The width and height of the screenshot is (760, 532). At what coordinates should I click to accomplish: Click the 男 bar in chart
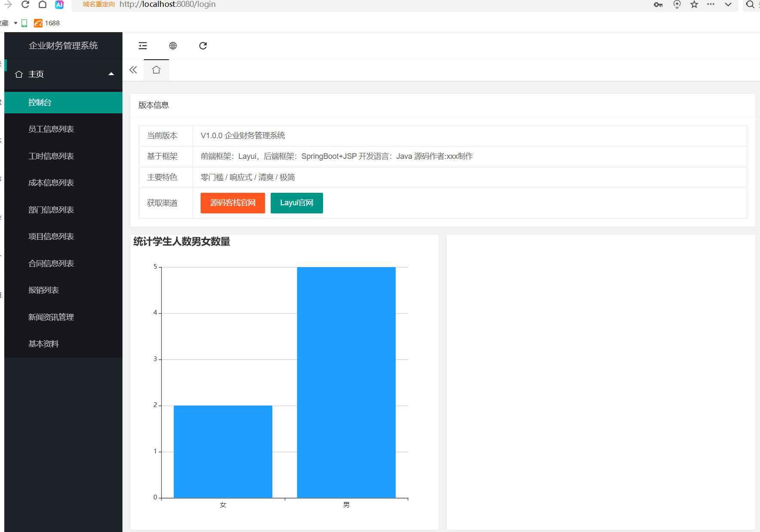coord(346,382)
